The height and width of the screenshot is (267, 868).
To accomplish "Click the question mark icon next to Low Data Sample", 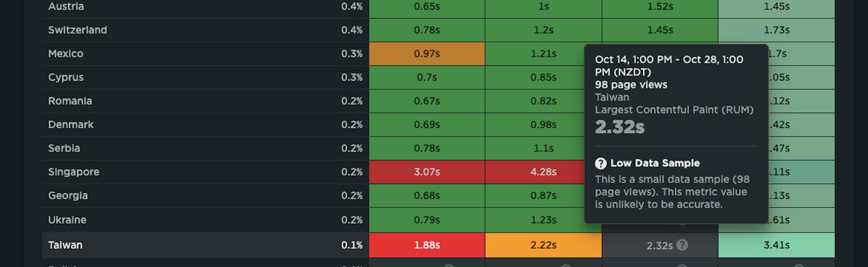I will (x=601, y=163).
